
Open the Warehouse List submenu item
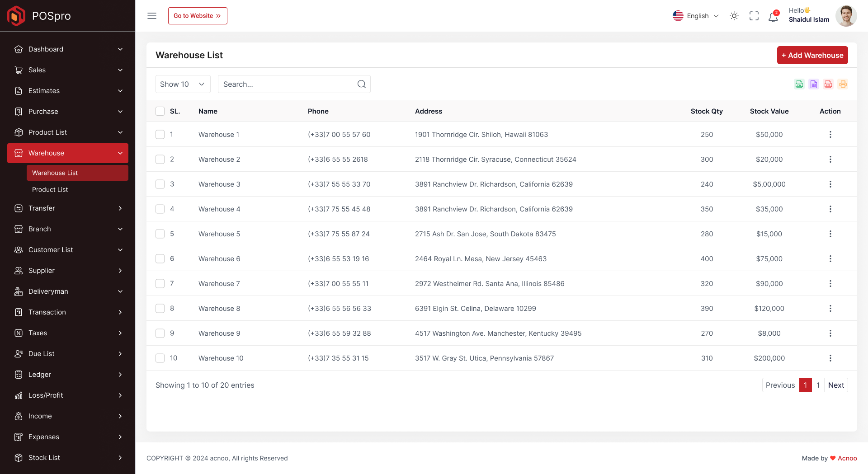tap(77, 173)
